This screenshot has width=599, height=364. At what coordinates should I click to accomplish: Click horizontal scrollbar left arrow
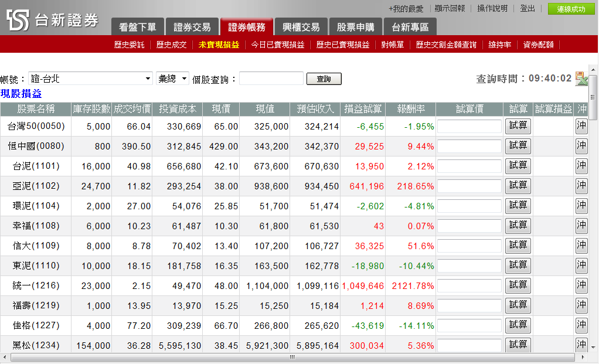(x=5, y=357)
